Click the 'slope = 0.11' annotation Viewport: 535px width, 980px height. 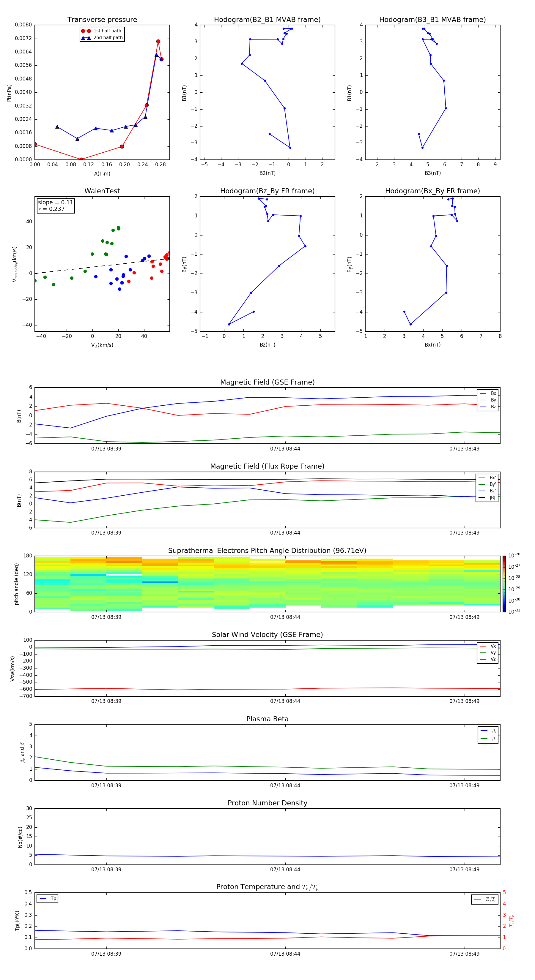tap(56, 203)
